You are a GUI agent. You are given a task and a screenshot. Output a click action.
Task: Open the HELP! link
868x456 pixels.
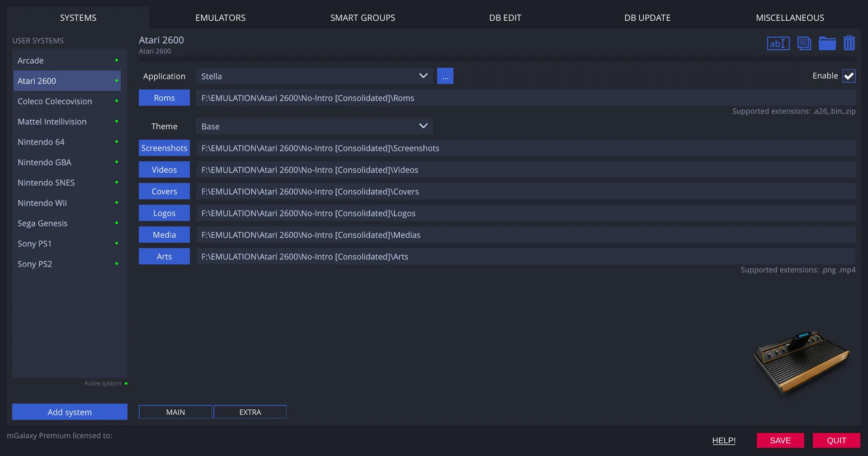[724, 440]
